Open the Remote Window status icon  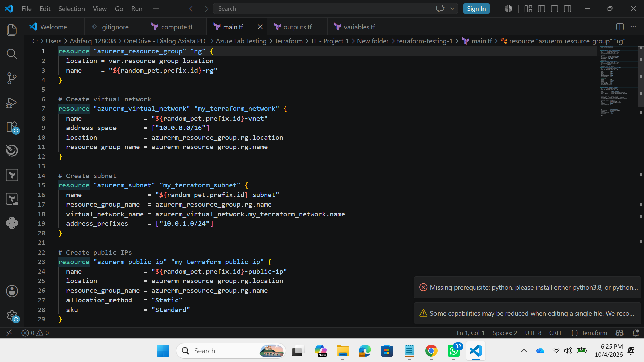(9, 333)
